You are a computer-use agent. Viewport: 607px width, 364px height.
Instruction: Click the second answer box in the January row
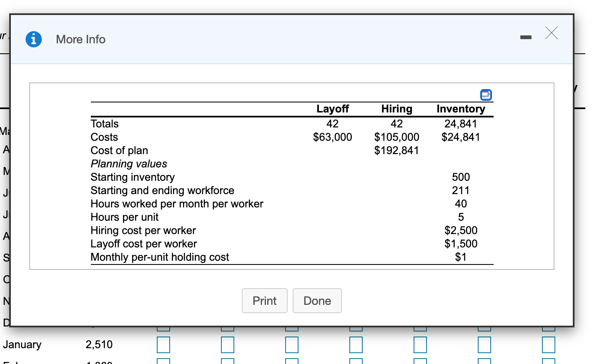point(228,344)
